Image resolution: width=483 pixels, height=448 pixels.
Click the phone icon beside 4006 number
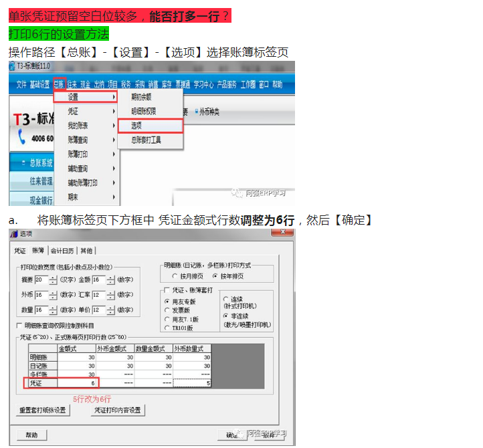coord(22,136)
